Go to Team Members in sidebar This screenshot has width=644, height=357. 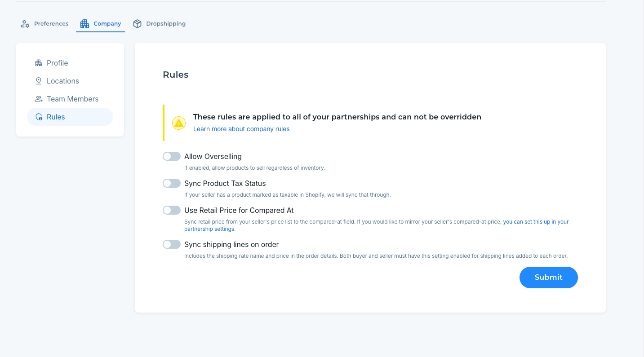(x=72, y=99)
